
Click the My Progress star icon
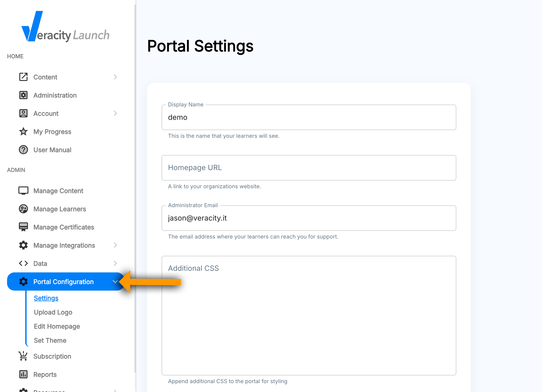click(23, 131)
